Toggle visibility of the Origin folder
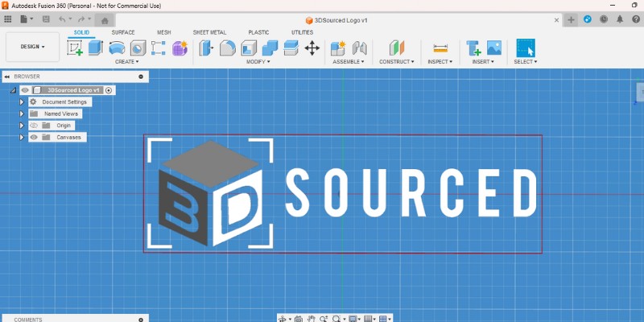 pos(34,126)
